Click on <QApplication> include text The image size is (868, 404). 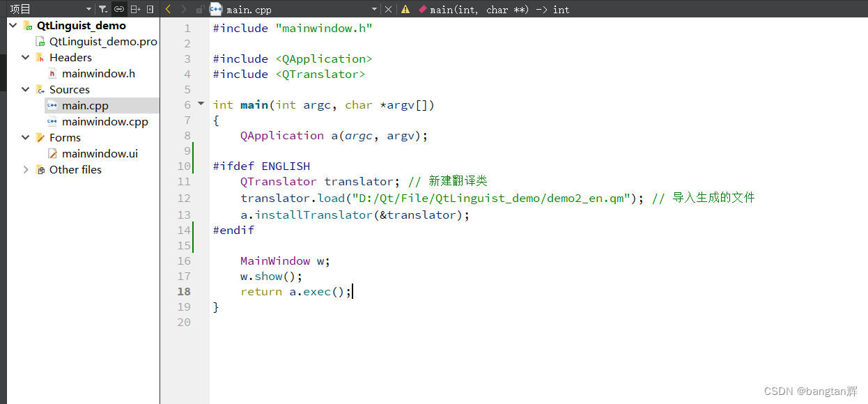[x=324, y=59]
